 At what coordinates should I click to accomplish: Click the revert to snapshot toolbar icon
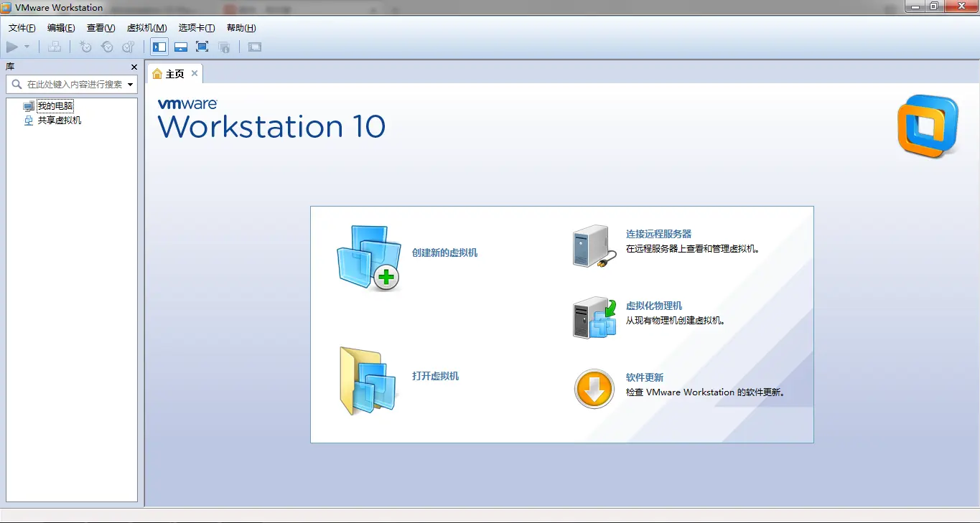click(107, 47)
